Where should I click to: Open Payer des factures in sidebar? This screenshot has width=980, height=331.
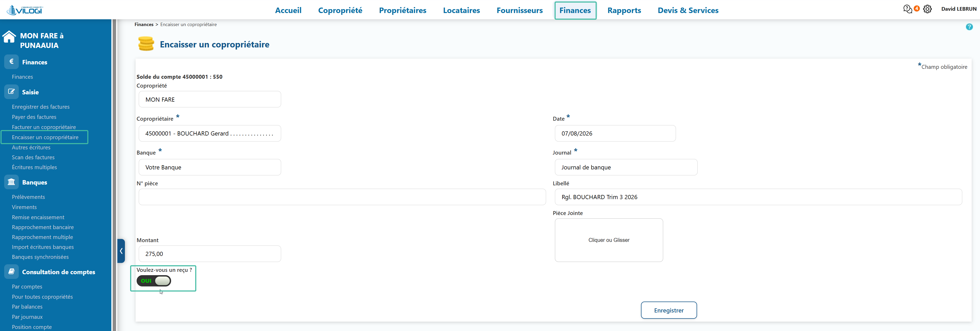(34, 117)
